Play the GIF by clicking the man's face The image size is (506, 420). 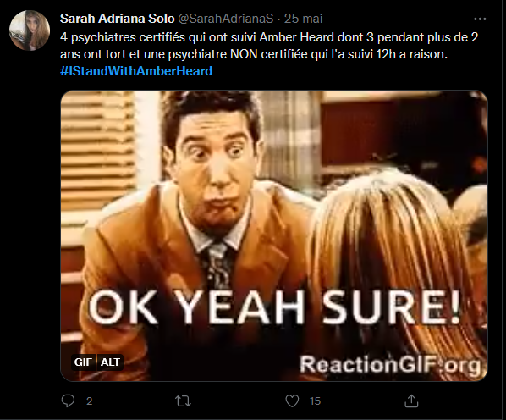[213, 168]
